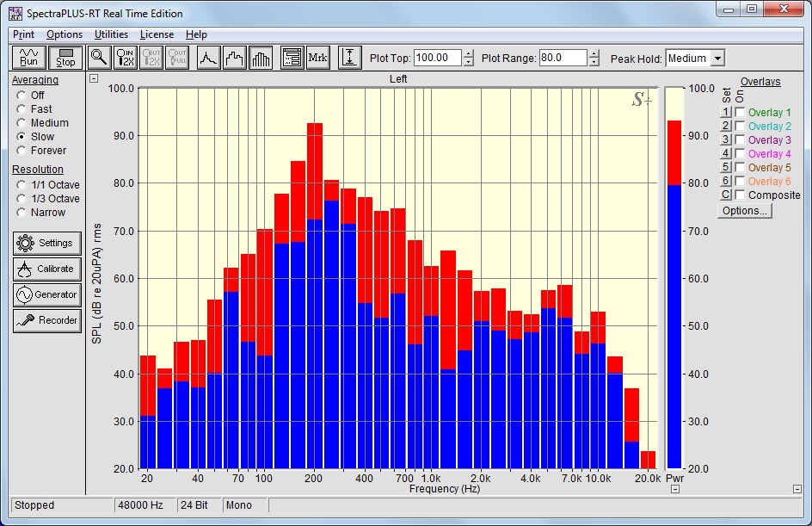Open the Recorder with microphone icon
Image resolution: width=812 pixels, height=526 pixels.
tap(47, 321)
